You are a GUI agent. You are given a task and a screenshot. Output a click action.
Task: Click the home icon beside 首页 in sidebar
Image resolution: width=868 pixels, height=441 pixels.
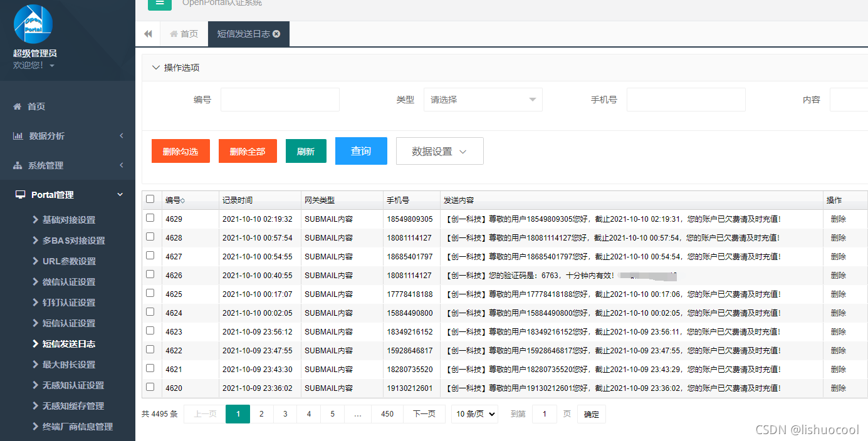(x=18, y=106)
